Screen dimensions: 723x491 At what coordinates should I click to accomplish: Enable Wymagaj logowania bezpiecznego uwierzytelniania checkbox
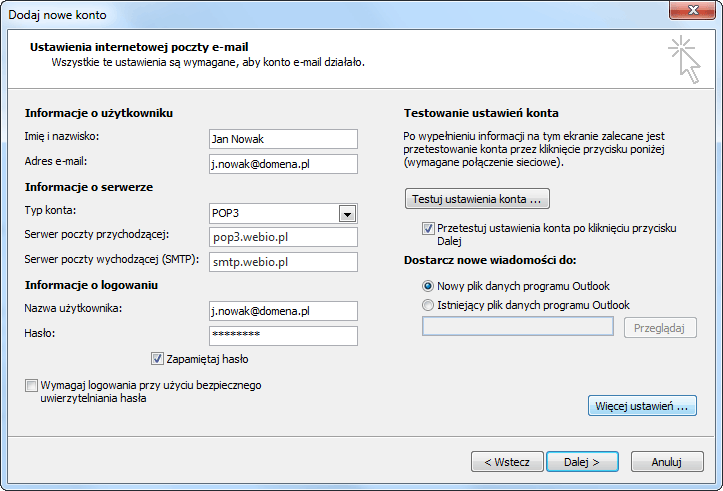pyautogui.click(x=31, y=385)
